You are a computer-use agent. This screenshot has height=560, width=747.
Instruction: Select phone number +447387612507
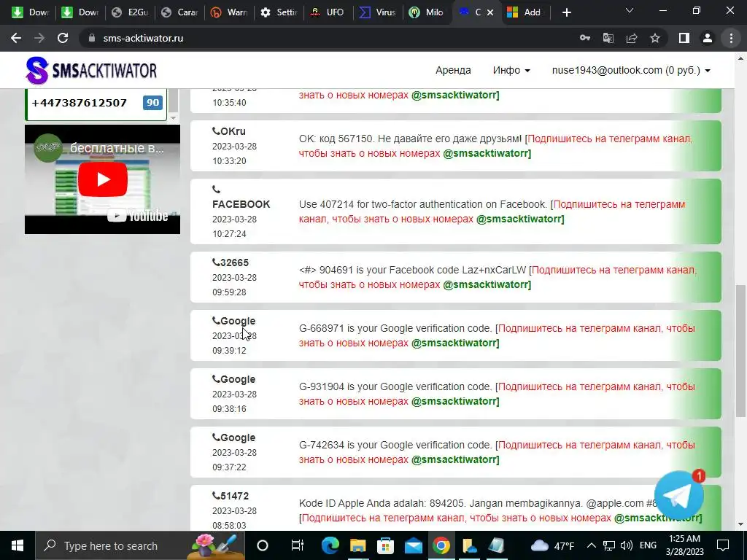click(x=79, y=103)
